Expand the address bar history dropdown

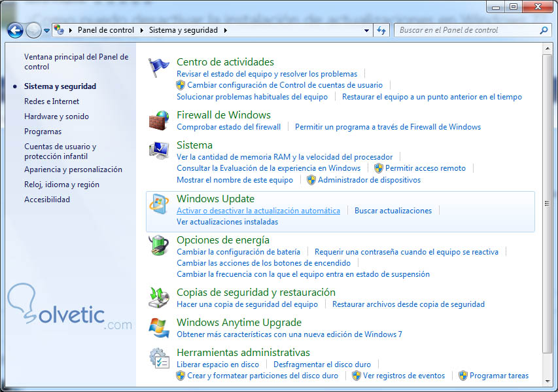(366, 31)
